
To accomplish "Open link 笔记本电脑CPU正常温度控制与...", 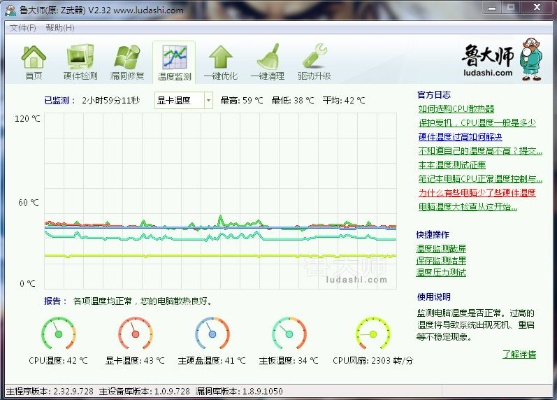I will [480, 179].
